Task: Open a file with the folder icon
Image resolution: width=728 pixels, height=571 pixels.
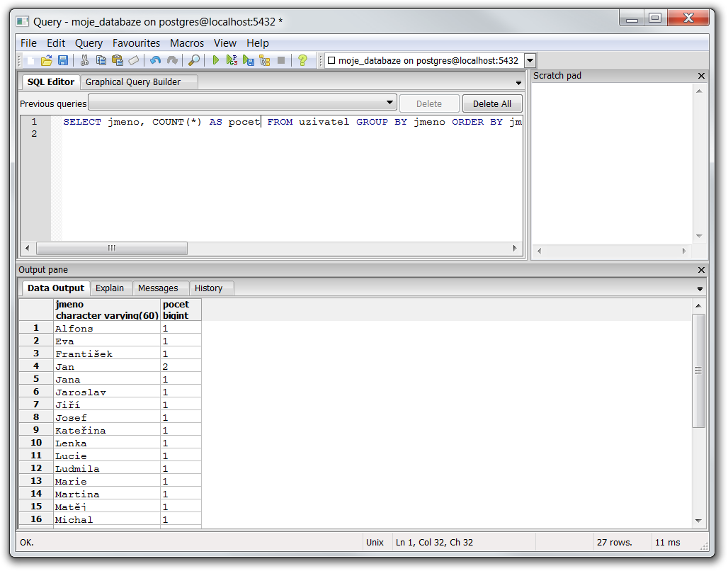Action: (47, 61)
